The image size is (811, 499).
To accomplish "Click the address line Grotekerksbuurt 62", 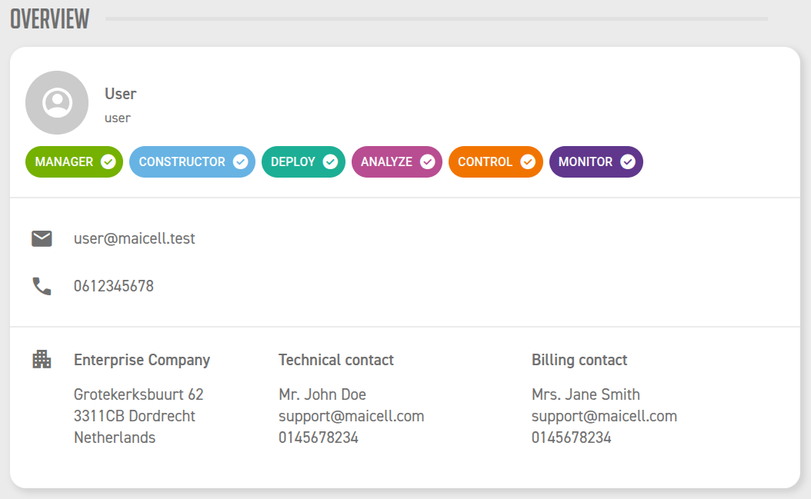I will (139, 395).
